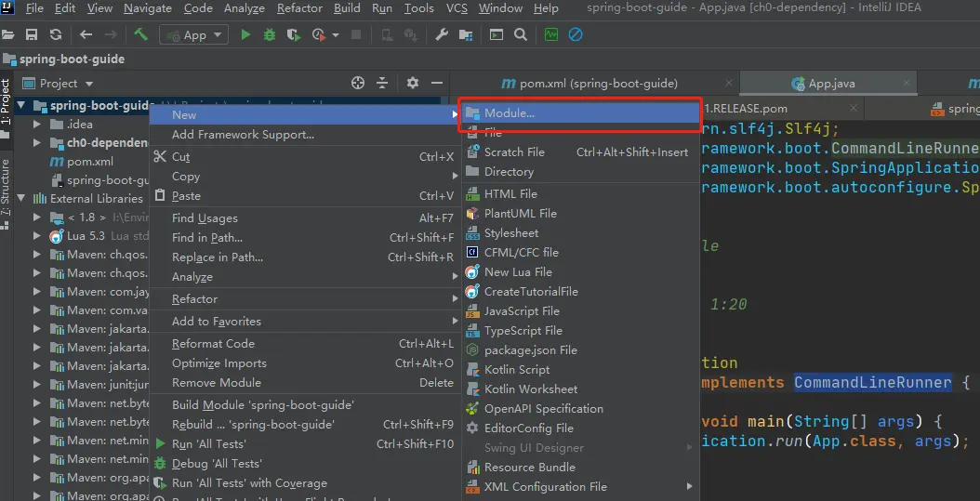Collapse all with Project panel icon
Viewport: 980px width, 501px height.
coord(382,83)
